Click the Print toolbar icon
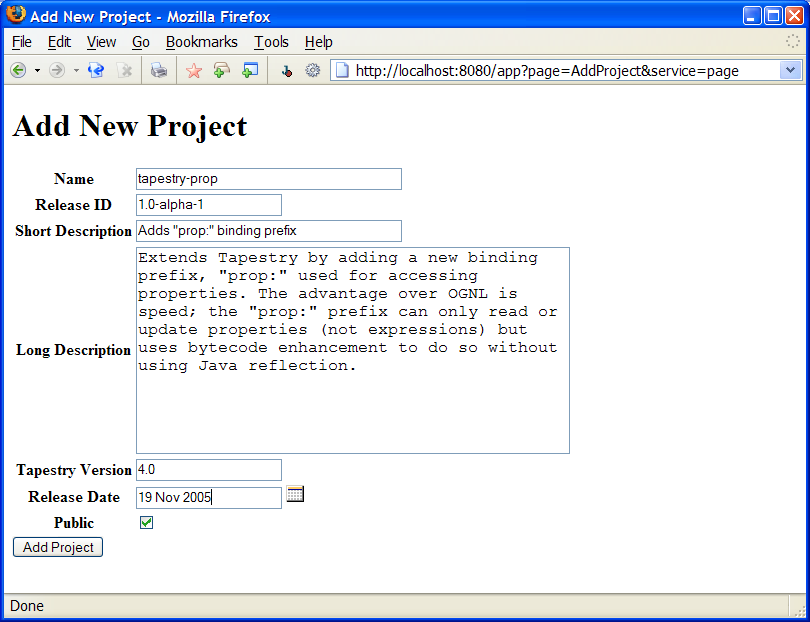Image resolution: width=810 pixels, height=622 pixels. pos(159,70)
